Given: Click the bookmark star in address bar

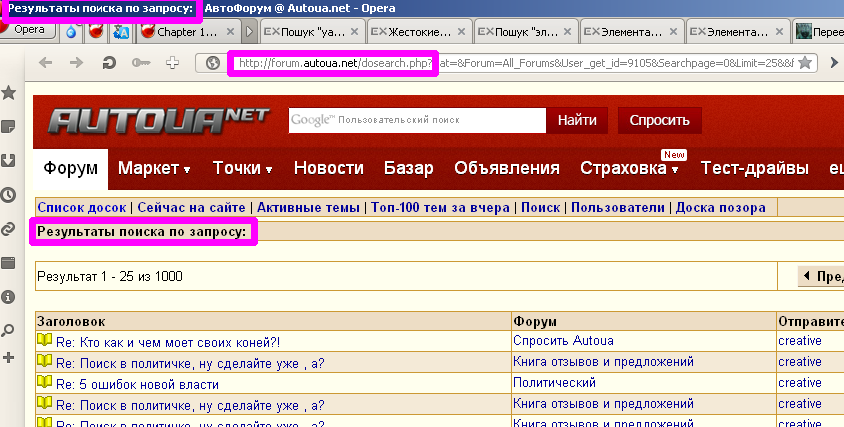Looking at the screenshot, I should 805,63.
